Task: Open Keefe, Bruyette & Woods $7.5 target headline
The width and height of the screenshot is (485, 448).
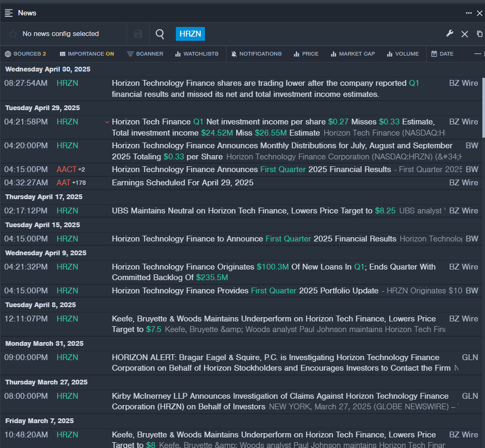Action: (274, 324)
